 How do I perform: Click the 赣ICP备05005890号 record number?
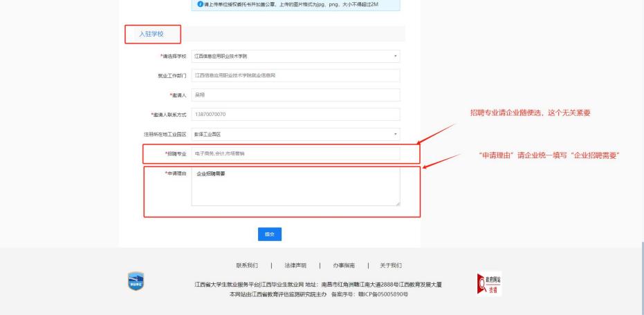coord(383,294)
